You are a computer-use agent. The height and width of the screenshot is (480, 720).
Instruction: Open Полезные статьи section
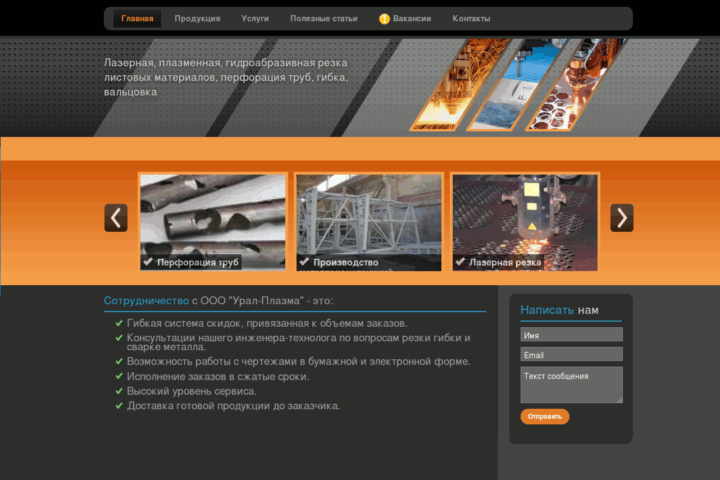(323, 19)
